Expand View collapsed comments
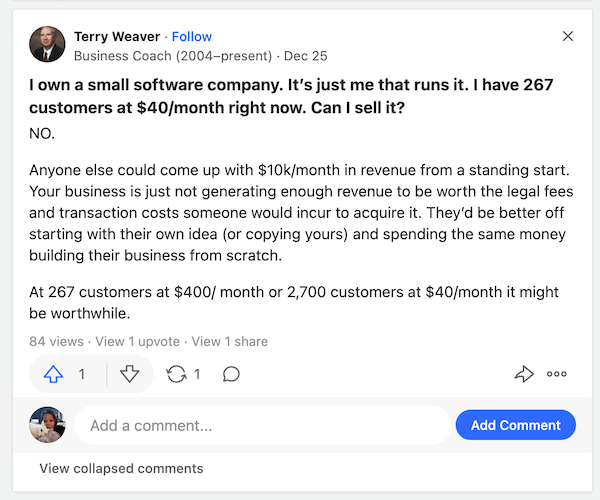This screenshot has width=600, height=500. click(x=121, y=468)
